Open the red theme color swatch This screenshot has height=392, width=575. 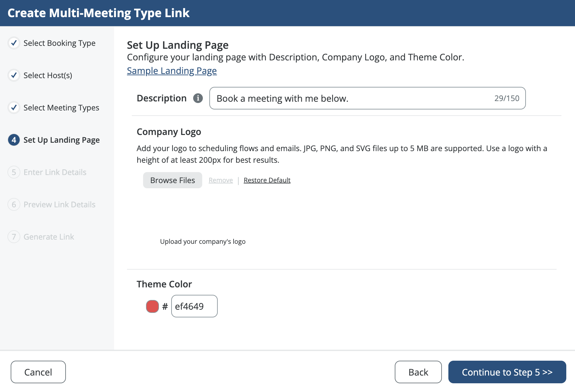pyautogui.click(x=152, y=306)
